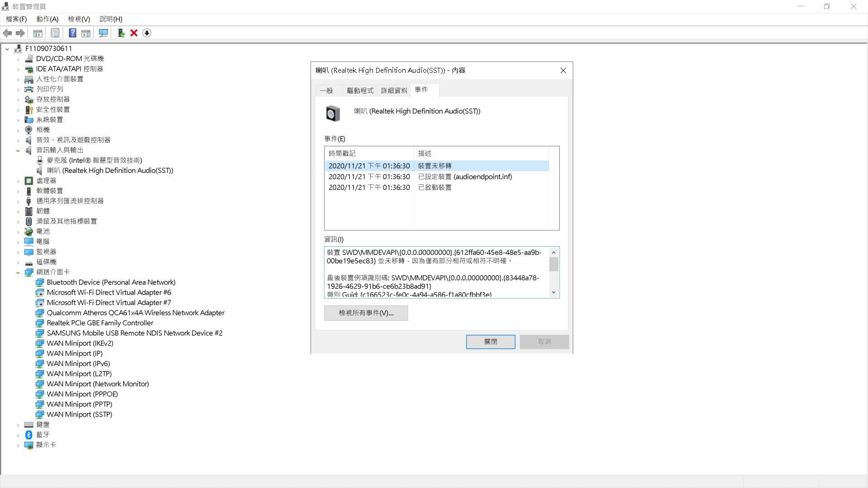Select the Realtek PCIe GBE Family Controller
The image size is (868, 488).
[100, 323]
